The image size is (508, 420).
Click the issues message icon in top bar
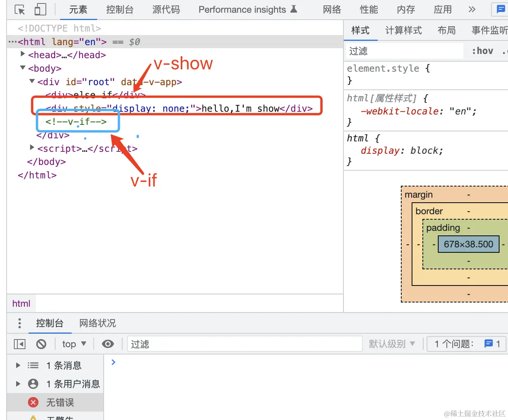pyautogui.click(x=501, y=10)
